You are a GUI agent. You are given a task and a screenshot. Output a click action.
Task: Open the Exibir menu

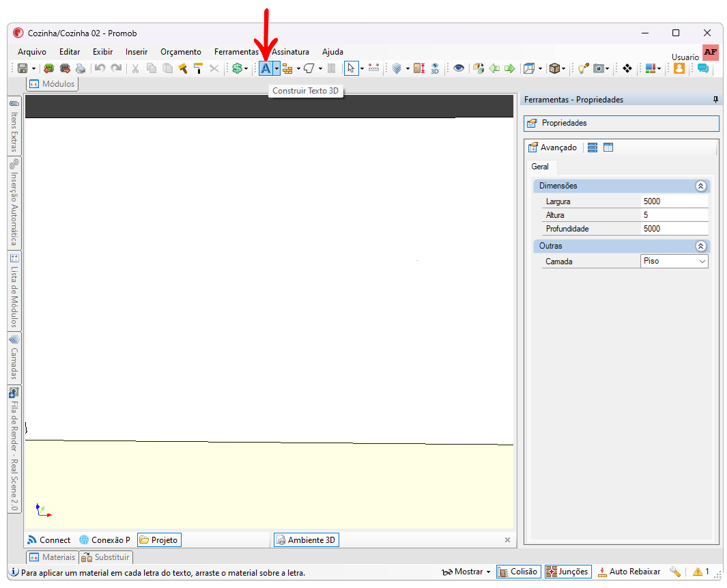pyautogui.click(x=103, y=52)
